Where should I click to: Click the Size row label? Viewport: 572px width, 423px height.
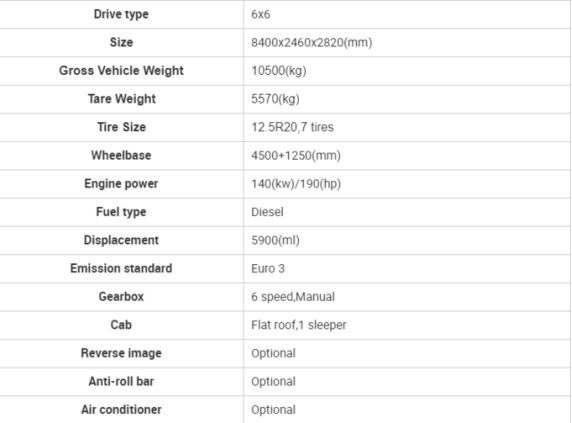[121, 42]
